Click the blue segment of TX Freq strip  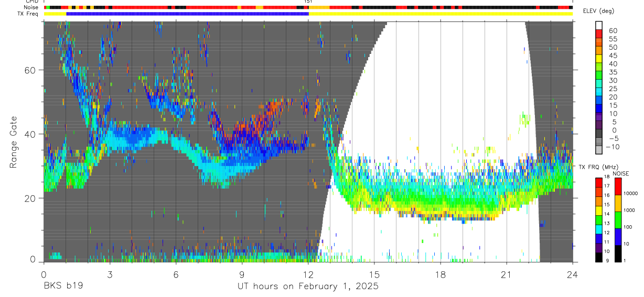pos(188,14)
